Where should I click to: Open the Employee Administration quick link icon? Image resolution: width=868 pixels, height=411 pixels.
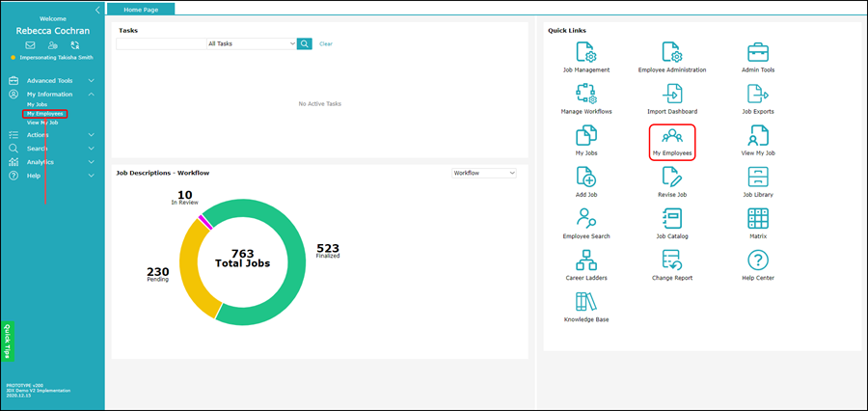point(672,52)
